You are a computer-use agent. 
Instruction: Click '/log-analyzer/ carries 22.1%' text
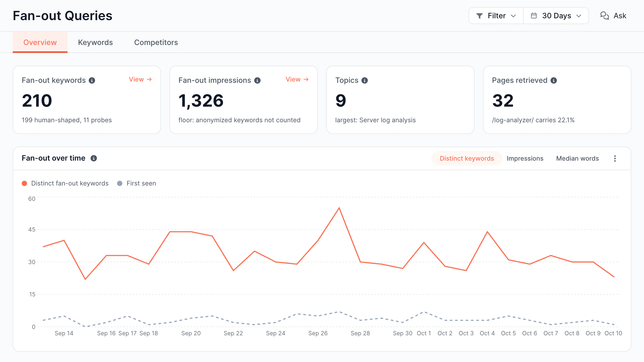click(533, 120)
